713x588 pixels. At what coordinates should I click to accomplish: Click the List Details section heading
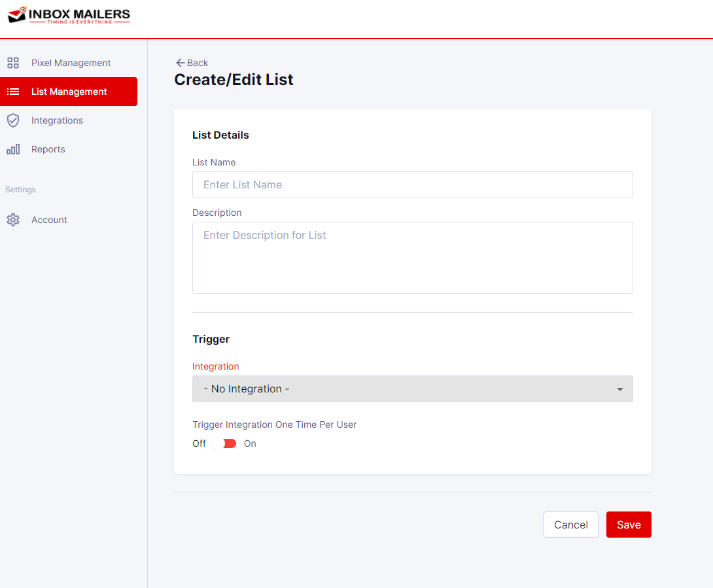pyautogui.click(x=220, y=135)
